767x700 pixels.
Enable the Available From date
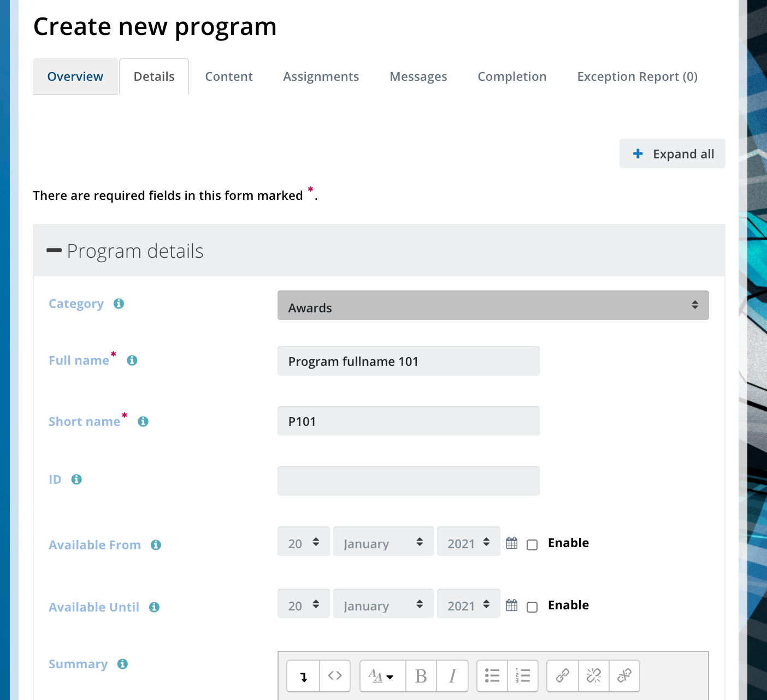pyautogui.click(x=532, y=544)
